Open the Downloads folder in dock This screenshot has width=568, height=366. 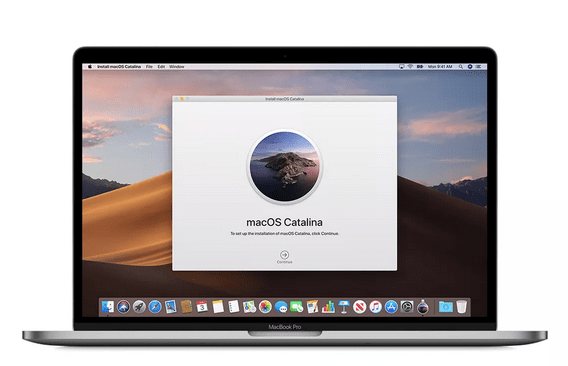(446, 307)
